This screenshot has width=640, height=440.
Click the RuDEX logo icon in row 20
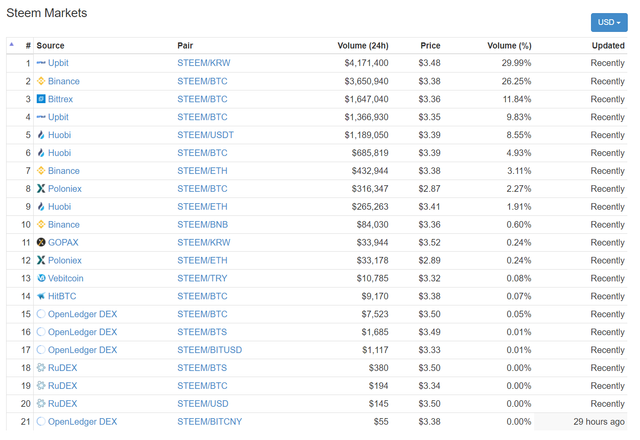41,404
